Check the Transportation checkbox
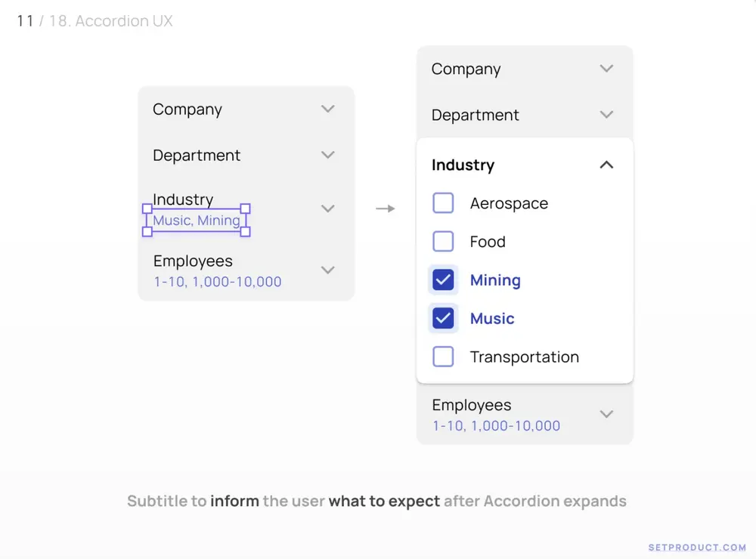Viewport: 756px width, 559px height. click(443, 357)
